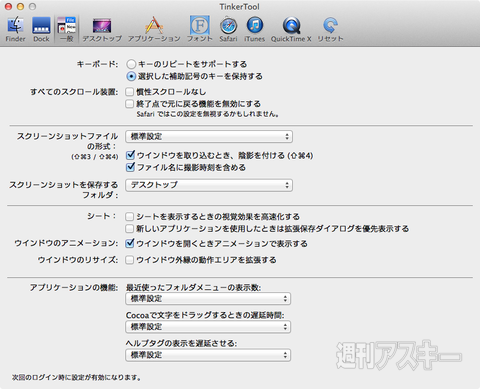Click 次回のログイン時に設定が有効になります note
This screenshot has height=389, width=480.
(x=76, y=377)
